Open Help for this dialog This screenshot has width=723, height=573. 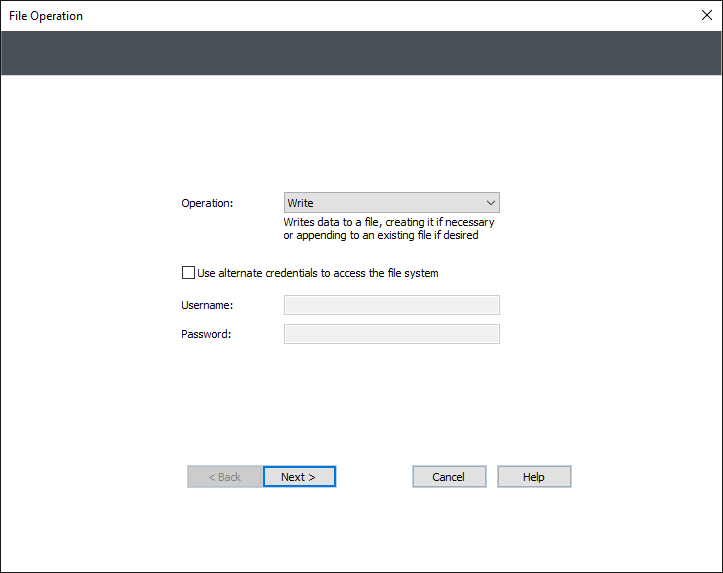(x=534, y=477)
